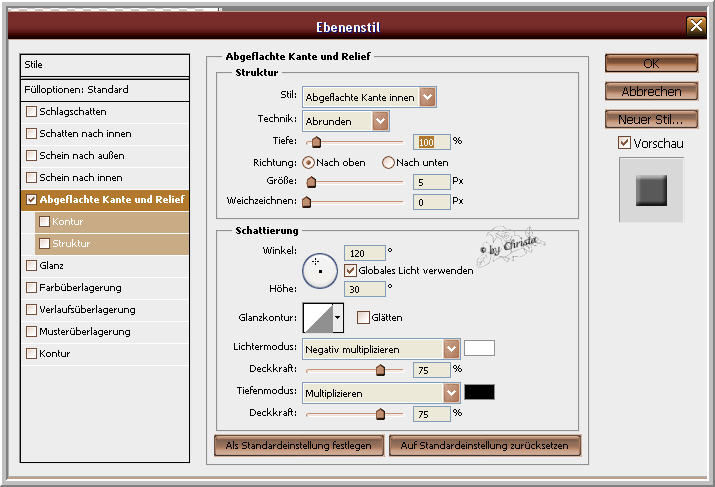The image size is (715, 487).
Task: Enable the Schlagschatten checkbox
Action: pos(31,111)
